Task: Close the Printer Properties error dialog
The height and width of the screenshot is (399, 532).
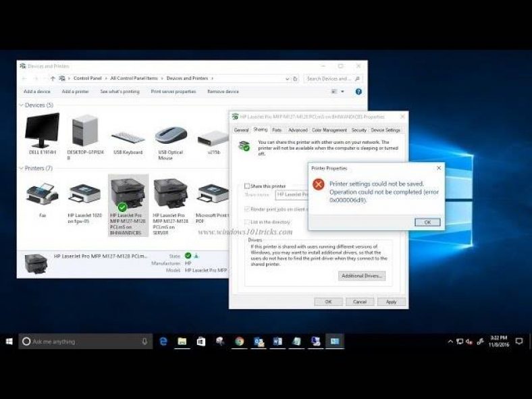Action: pyautogui.click(x=439, y=168)
